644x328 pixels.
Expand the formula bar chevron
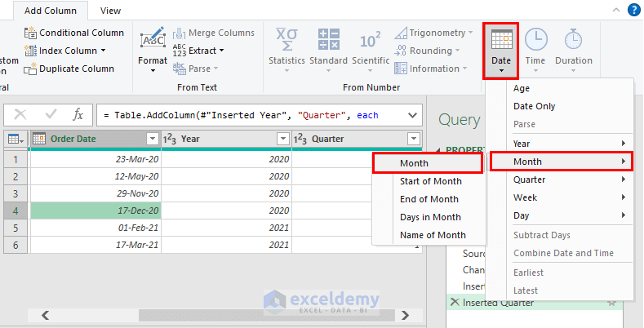pyautogui.click(x=412, y=115)
